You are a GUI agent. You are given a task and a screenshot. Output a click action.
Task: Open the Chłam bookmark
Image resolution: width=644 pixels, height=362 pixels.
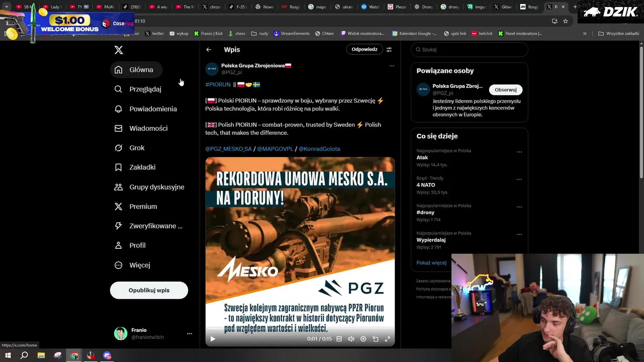[325, 34]
